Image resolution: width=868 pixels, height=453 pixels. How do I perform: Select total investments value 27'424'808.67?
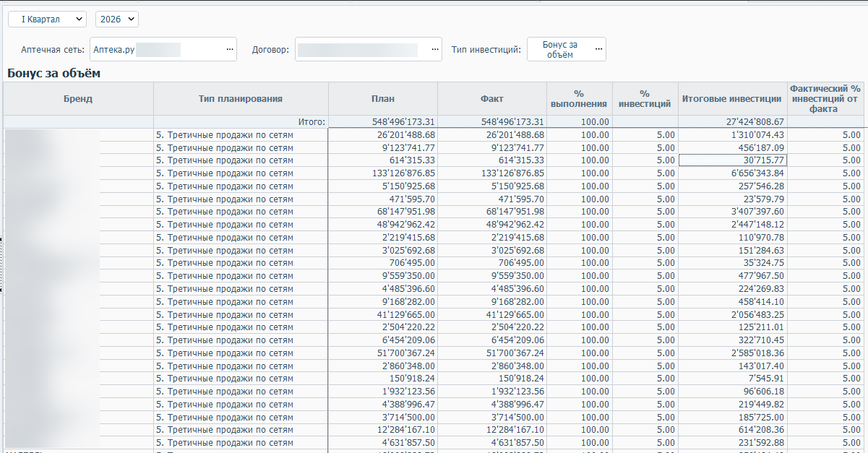(x=732, y=122)
